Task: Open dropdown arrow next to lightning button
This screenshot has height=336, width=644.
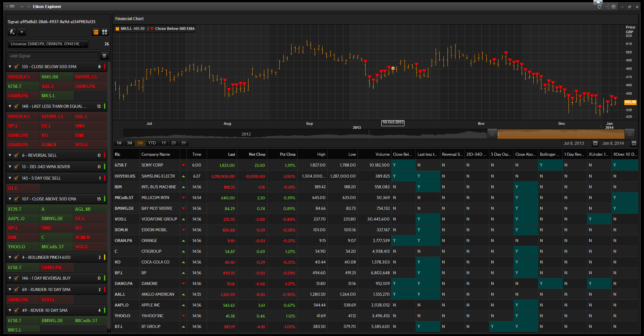Action: (x=22, y=32)
